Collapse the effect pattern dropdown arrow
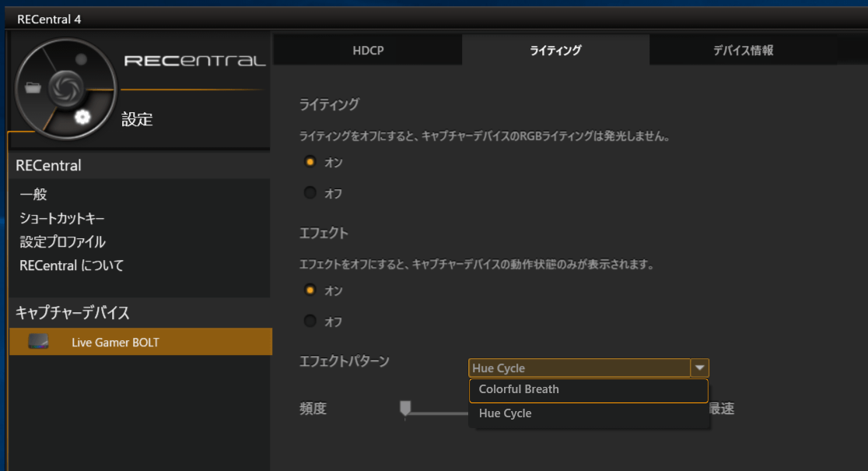The image size is (868, 471). pyautogui.click(x=700, y=368)
